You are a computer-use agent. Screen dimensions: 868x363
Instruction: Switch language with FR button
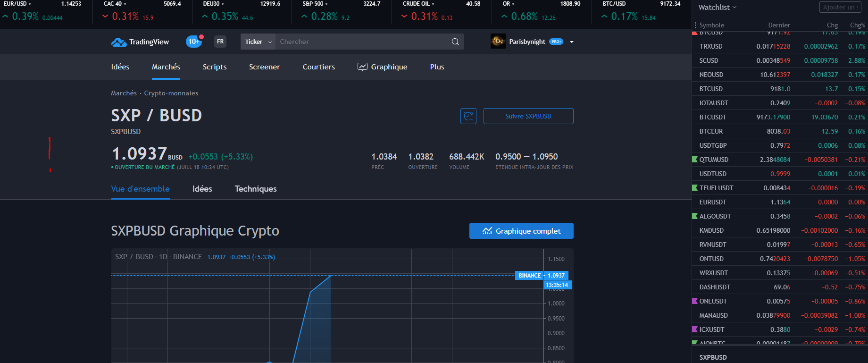click(x=220, y=42)
